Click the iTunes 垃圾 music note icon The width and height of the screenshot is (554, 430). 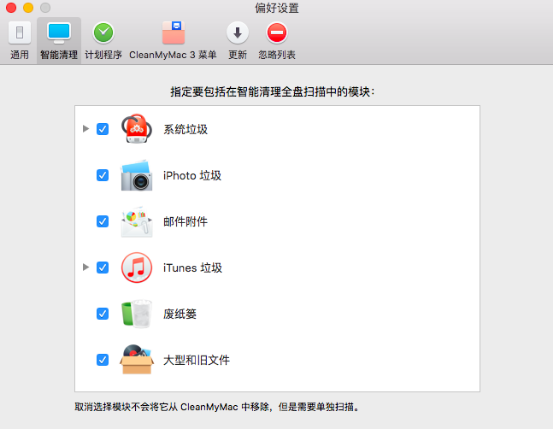point(137,267)
